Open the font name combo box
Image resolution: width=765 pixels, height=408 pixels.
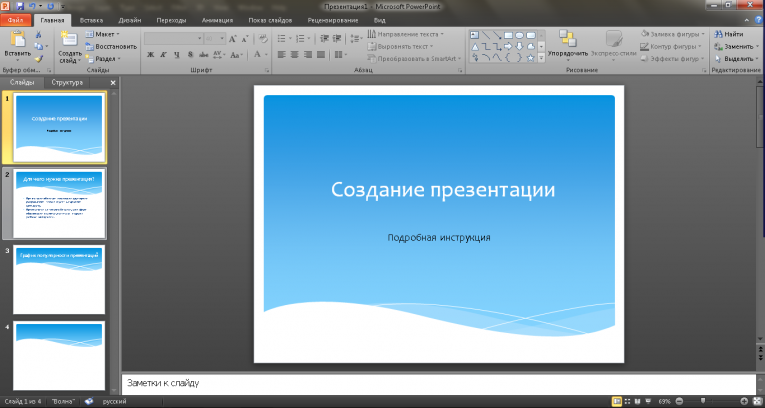pos(173,39)
